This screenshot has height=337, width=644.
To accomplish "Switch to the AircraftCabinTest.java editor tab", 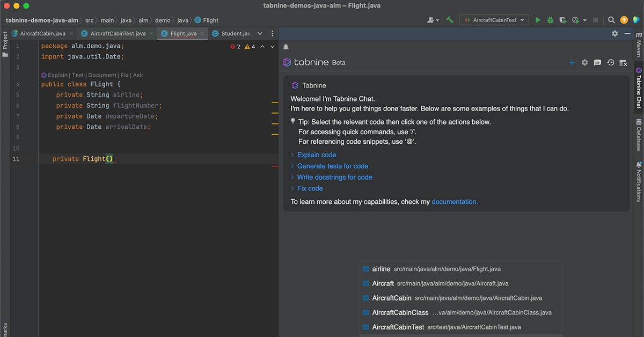I will (x=118, y=34).
